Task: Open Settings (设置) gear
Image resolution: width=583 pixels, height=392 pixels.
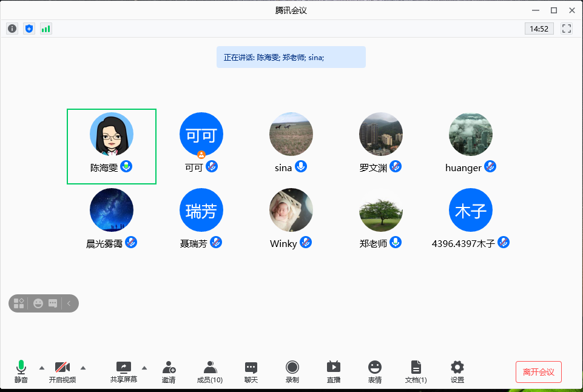Action: pyautogui.click(x=457, y=371)
